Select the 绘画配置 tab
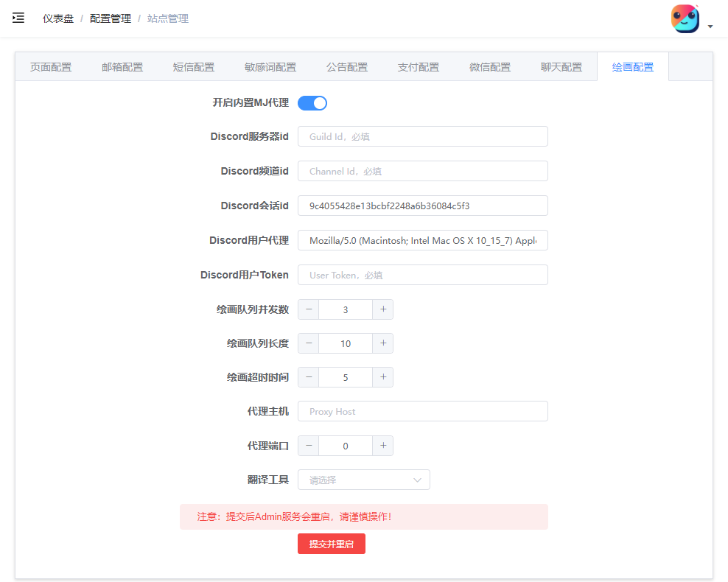Image resolution: width=728 pixels, height=582 pixels. (633, 67)
